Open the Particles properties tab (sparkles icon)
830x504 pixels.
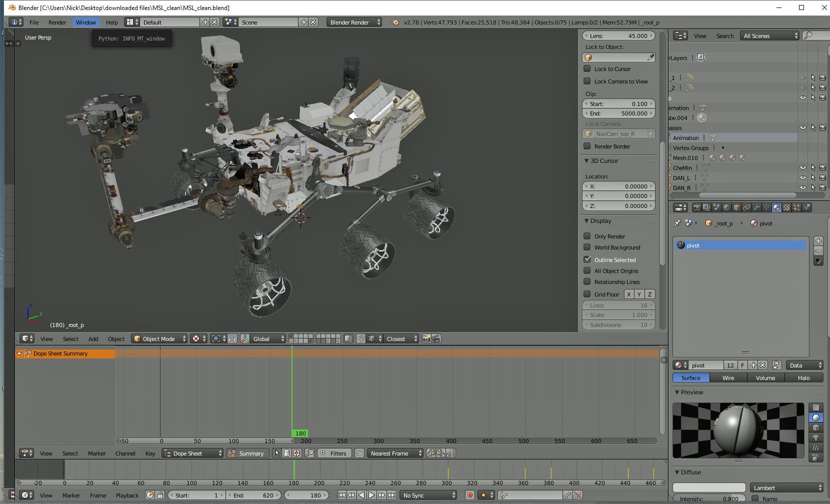796,207
